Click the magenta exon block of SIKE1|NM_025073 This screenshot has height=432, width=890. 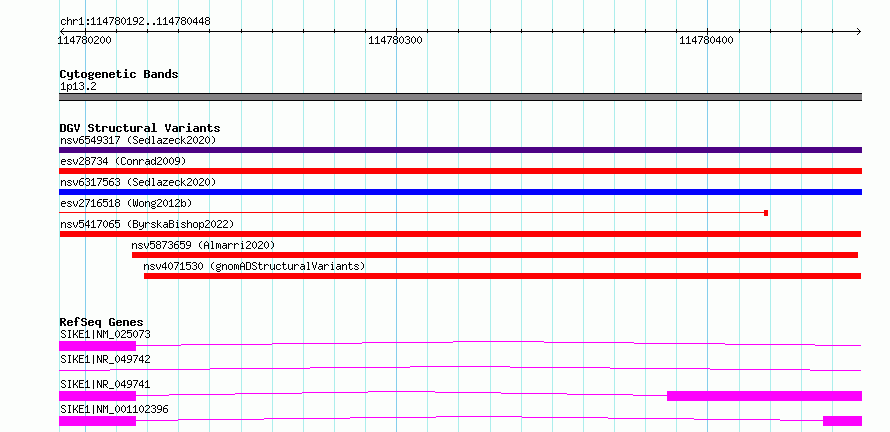98,346
